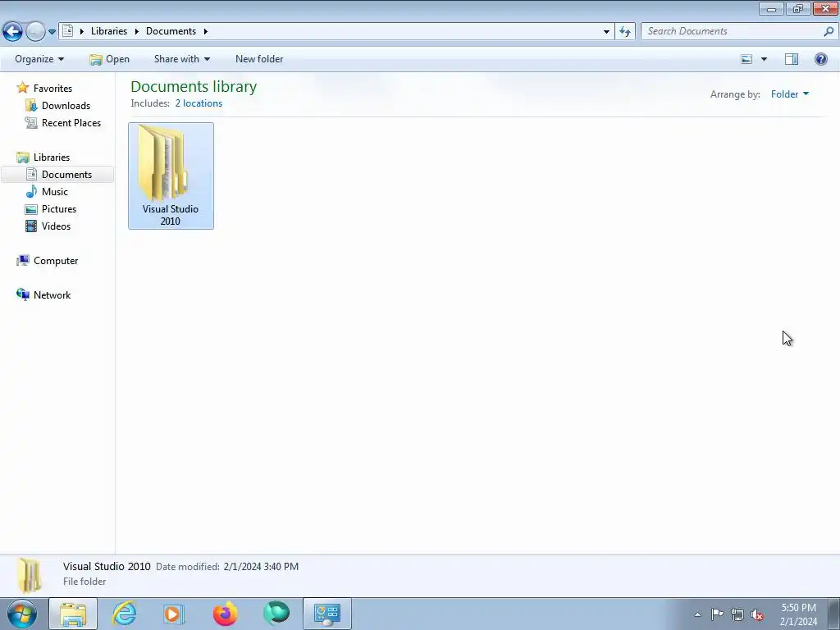Click the library icon in address bar
The height and width of the screenshot is (630, 840).
(67, 31)
